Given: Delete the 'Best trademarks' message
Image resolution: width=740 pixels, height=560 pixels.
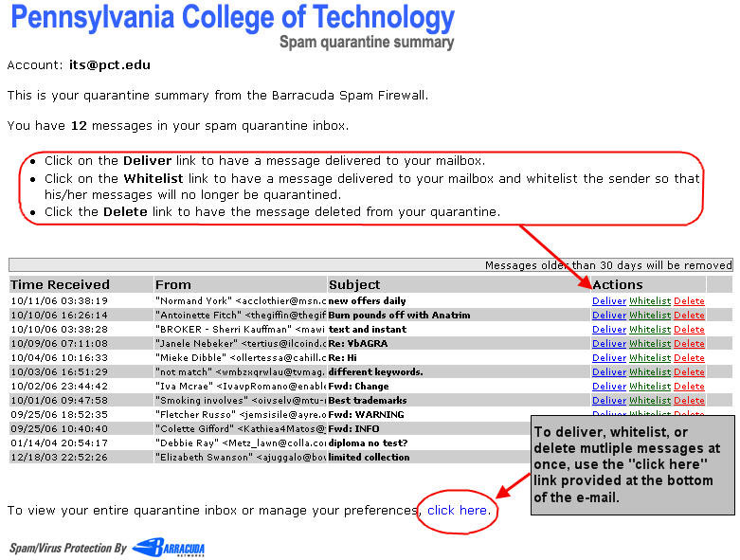Looking at the screenshot, I should (689, 400).
